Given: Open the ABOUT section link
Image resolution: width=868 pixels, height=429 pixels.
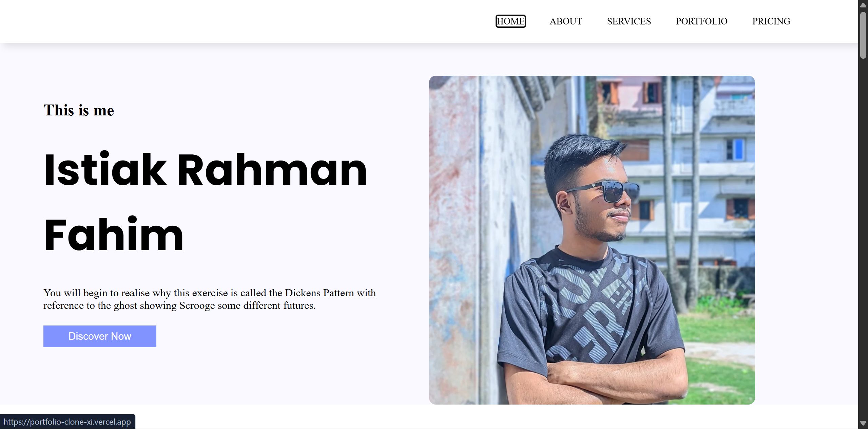Looking at the screenshot, I should 565,21.
